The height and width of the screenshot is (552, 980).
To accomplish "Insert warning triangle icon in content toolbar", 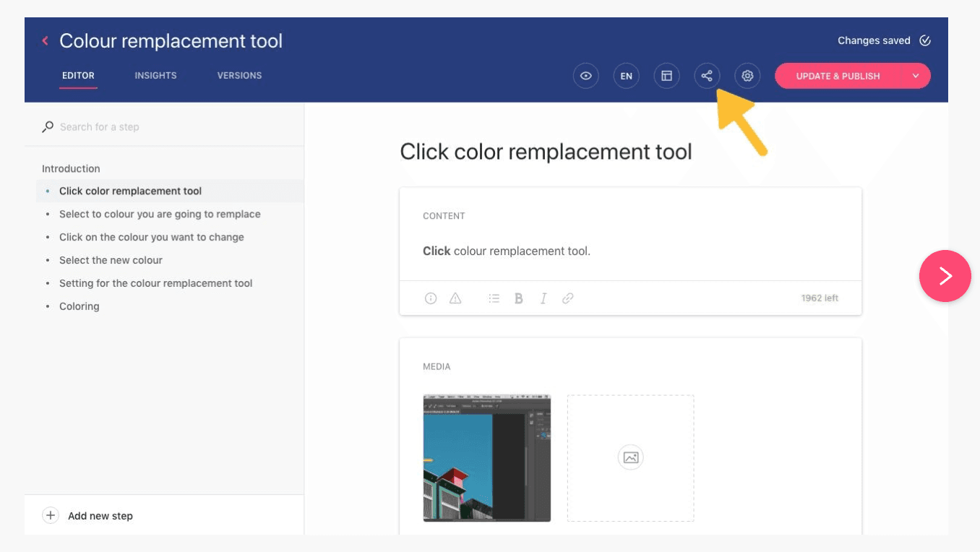I will [455, 298].
